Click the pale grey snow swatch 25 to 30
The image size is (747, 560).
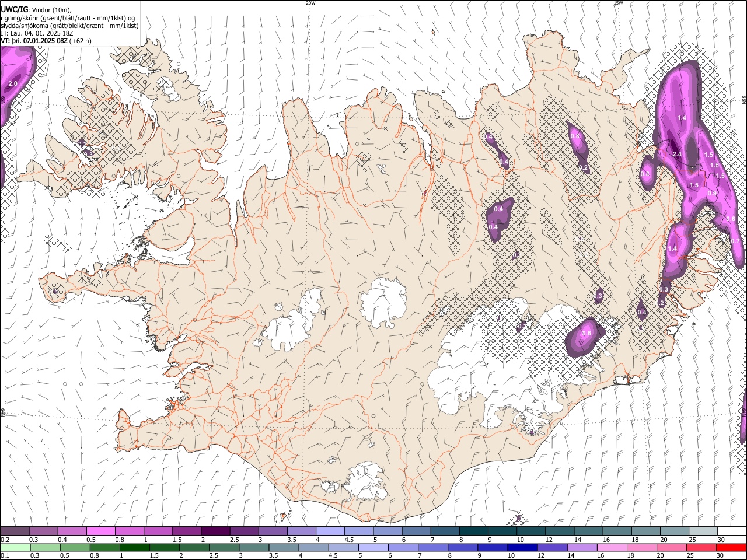[x=703, y=531]
